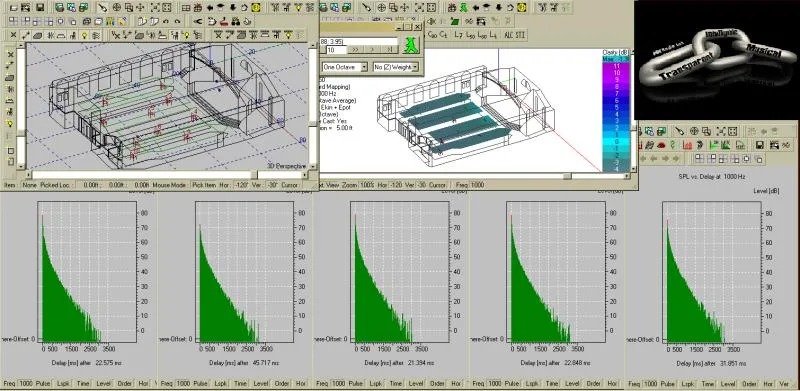
Task: Select C80 clarity measure
Action: (432, 35)
